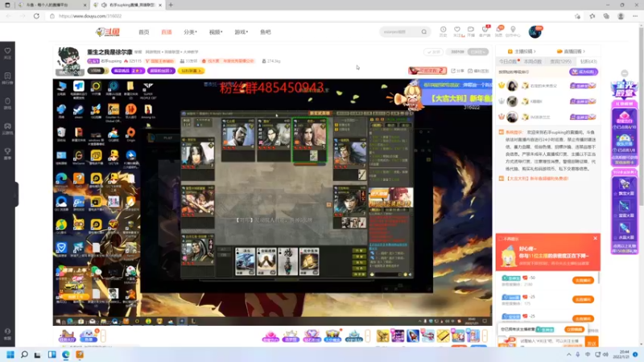The height and width of the screenshot is (362, 644).
Task: Click the purple 成为钻粉 button
Action: pyautogui.click(x=584, y=72)
